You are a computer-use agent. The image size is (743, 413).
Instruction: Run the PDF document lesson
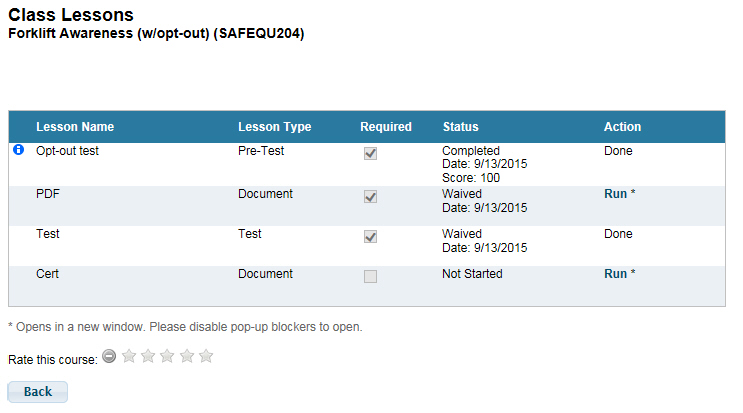point(615,194)
